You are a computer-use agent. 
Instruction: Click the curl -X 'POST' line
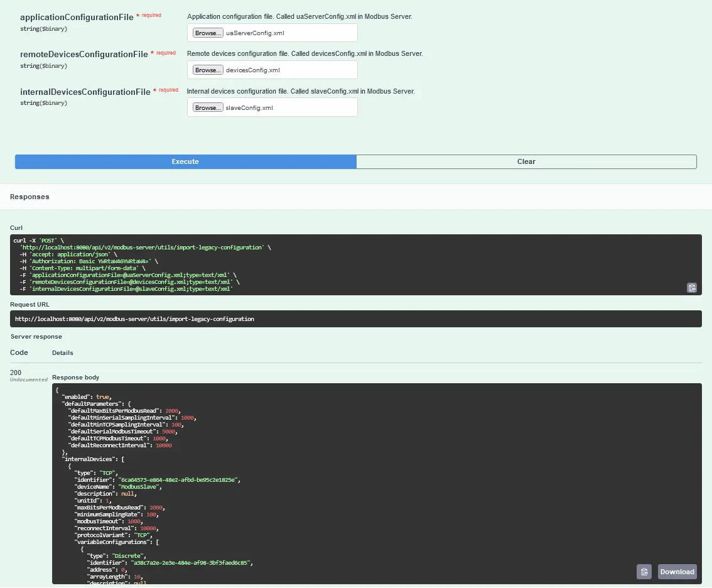coord(38,241)
